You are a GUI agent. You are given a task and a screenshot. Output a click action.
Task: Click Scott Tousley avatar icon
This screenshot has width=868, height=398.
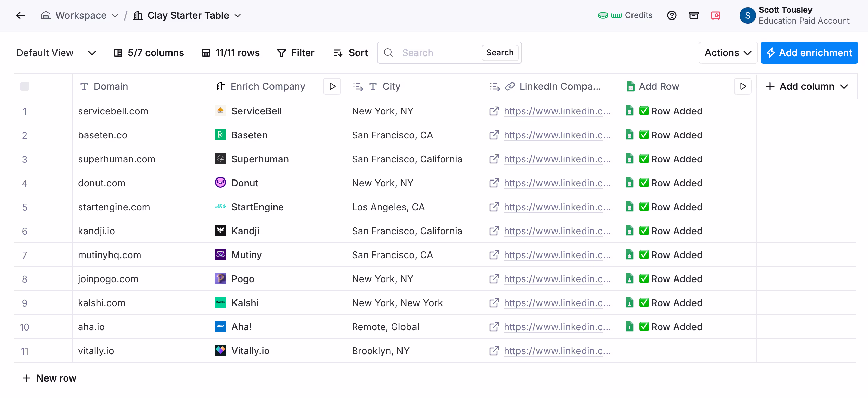(747, 15)
